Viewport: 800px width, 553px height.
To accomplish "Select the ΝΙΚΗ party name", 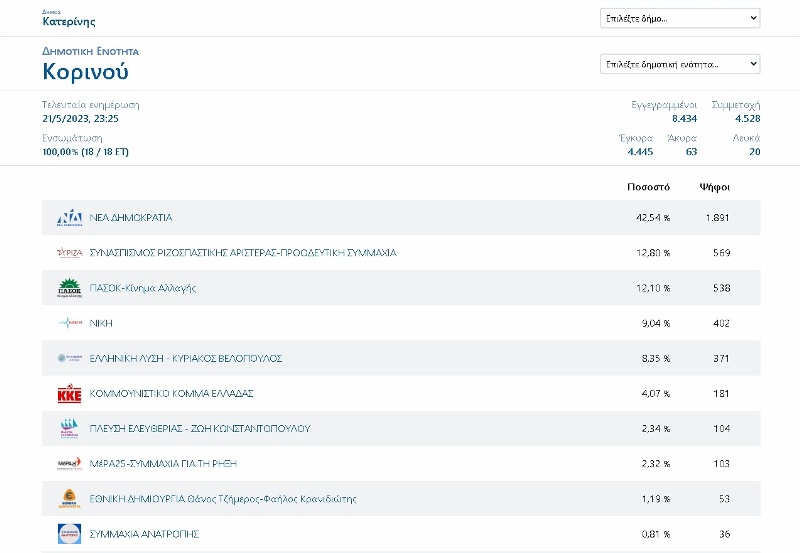I will pyautogui.click(x=101, y=323).
